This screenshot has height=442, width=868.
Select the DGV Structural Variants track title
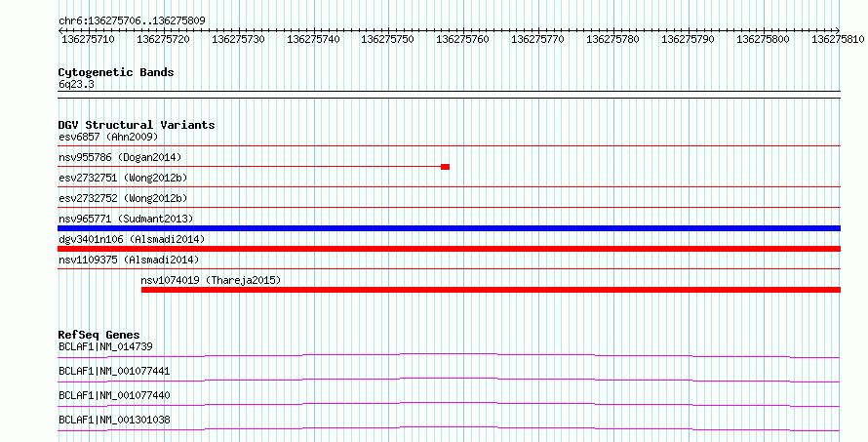(x=137, y=125)
